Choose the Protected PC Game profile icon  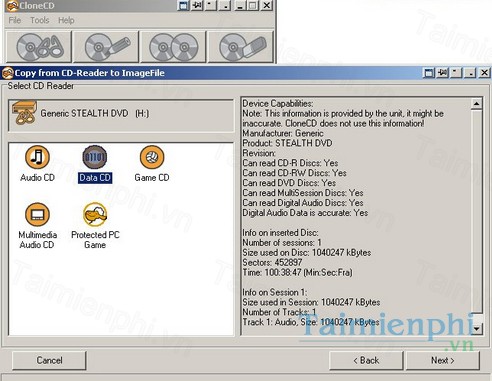pyautogui.click(x=95, y=214)
